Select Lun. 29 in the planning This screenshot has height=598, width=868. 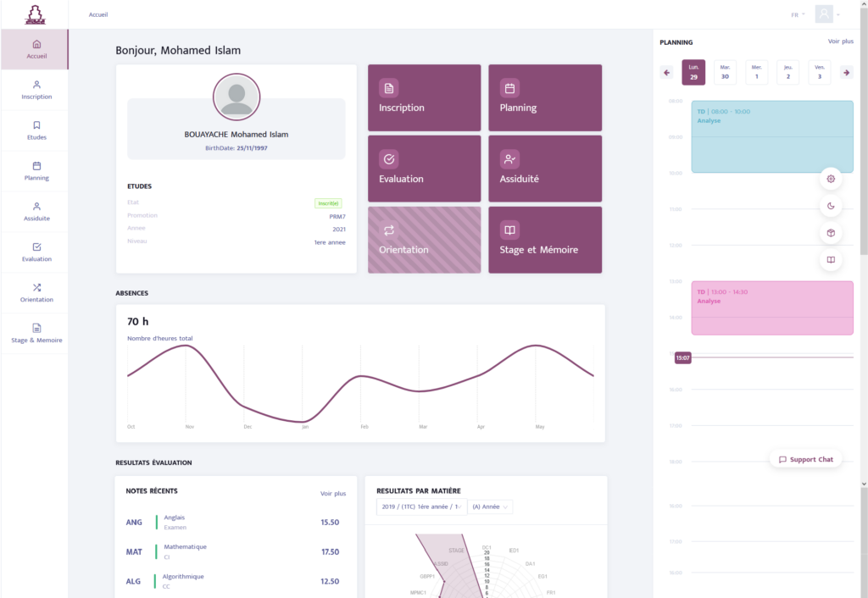pyautogui.click(x=693, y=73)
